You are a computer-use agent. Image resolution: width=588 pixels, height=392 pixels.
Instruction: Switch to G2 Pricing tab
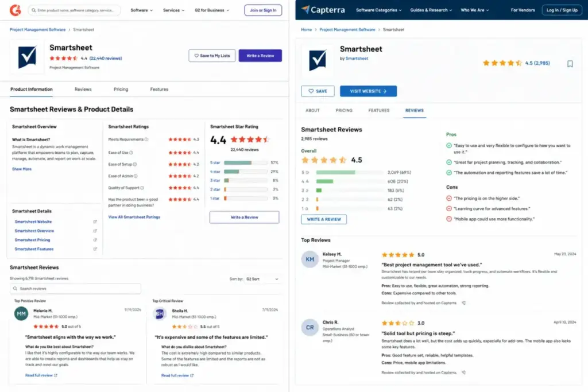pyautogui.click(x=121, y=89)
